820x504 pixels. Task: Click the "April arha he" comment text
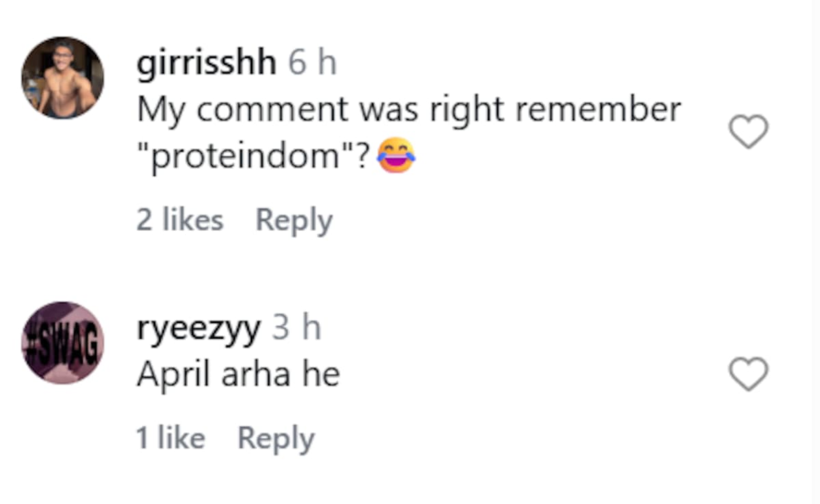click(238, 374)
